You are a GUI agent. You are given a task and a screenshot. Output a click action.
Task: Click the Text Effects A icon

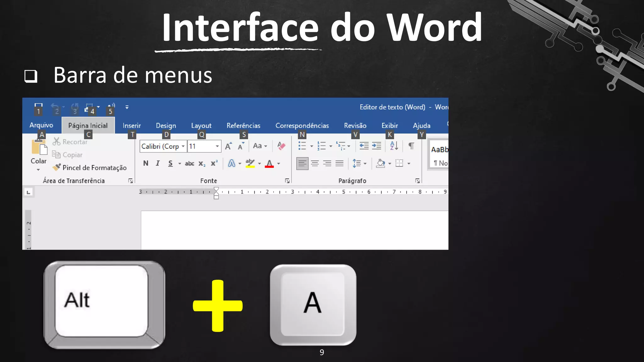[231, 163]
